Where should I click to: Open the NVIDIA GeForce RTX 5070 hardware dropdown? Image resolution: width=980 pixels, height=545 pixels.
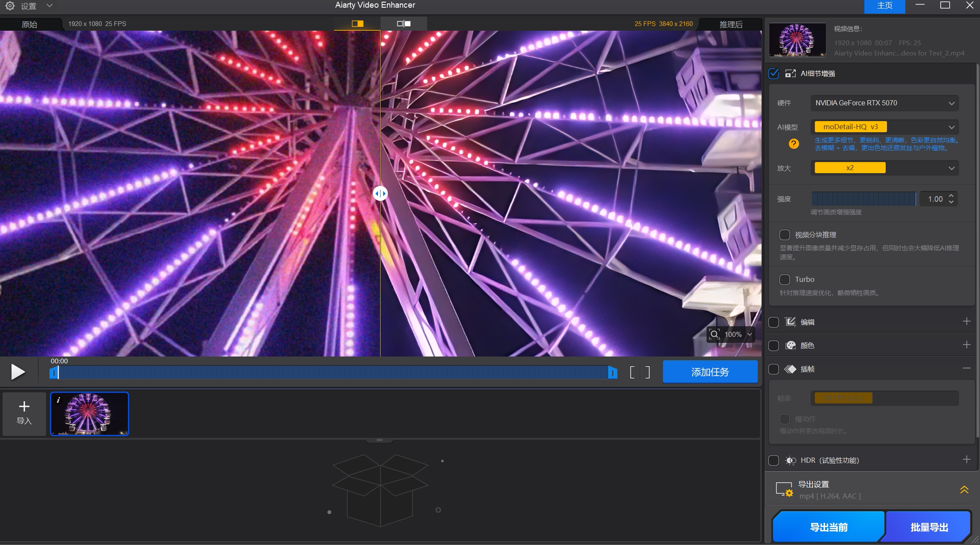click(884, 103)
